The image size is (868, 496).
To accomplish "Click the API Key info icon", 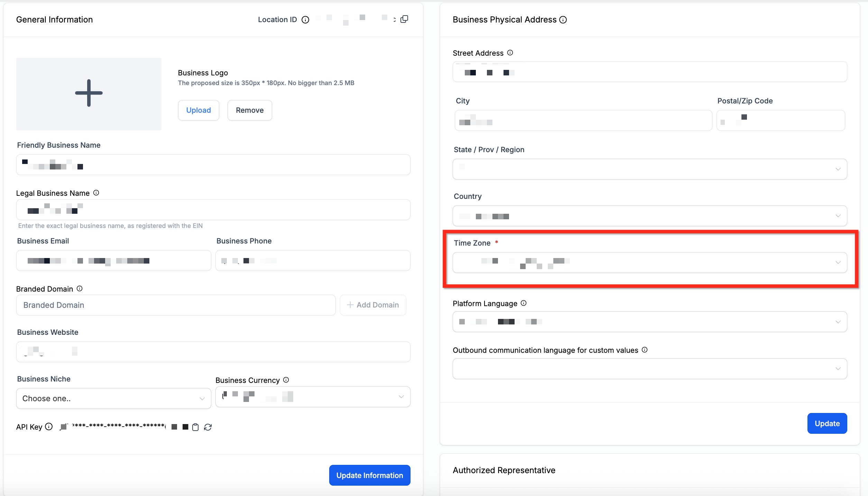I will tap(49, 426).
